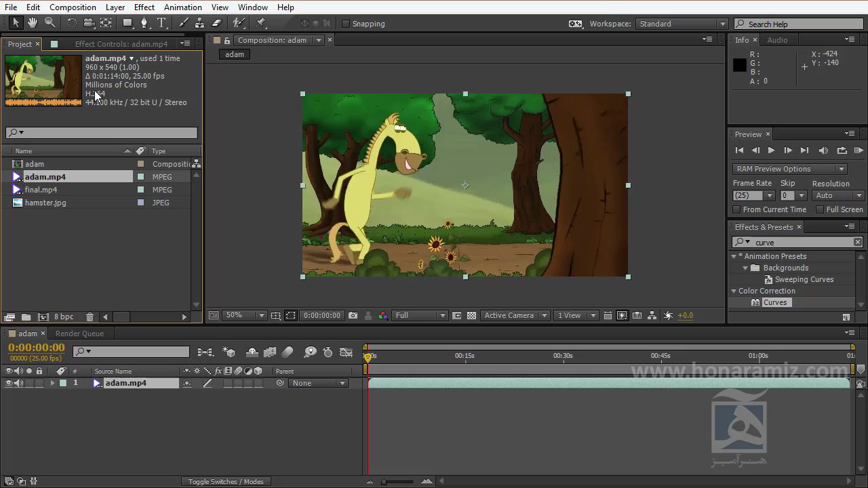Open the 1 View layout dropdown
The height and width of the screenshot is (488, 868).
pyautogui.click(x=576, y=315)
